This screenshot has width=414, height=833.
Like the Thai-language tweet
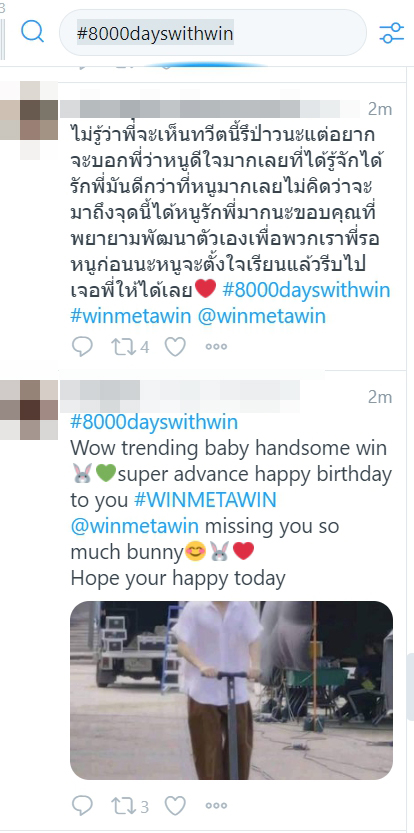pos(175,346)
